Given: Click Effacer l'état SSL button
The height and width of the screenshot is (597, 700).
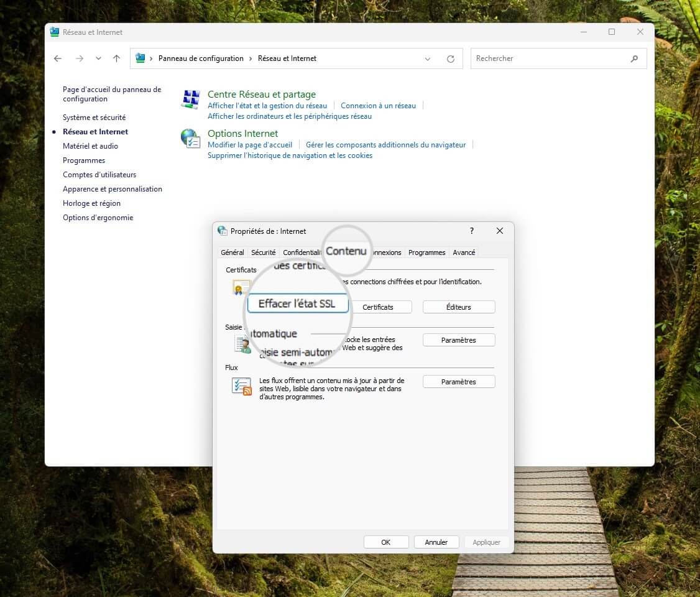Looking at the screenshot, I should point(297,303).
